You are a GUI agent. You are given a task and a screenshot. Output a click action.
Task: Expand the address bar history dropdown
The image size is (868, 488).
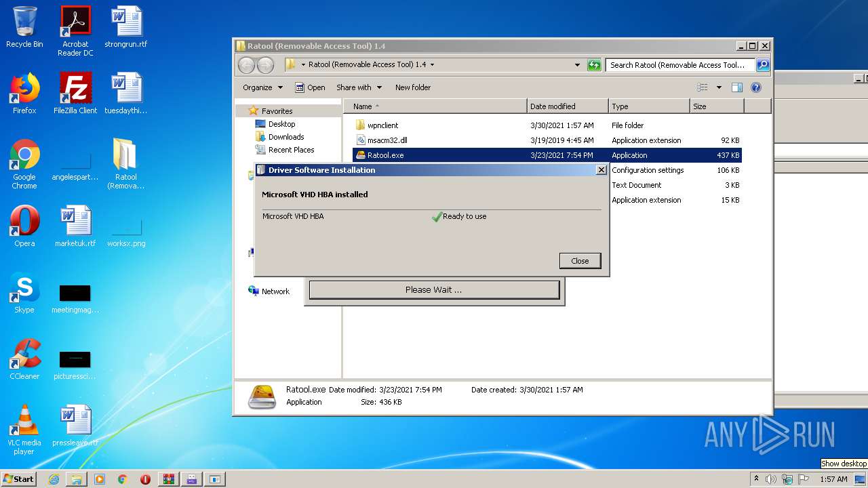point(577,65)
